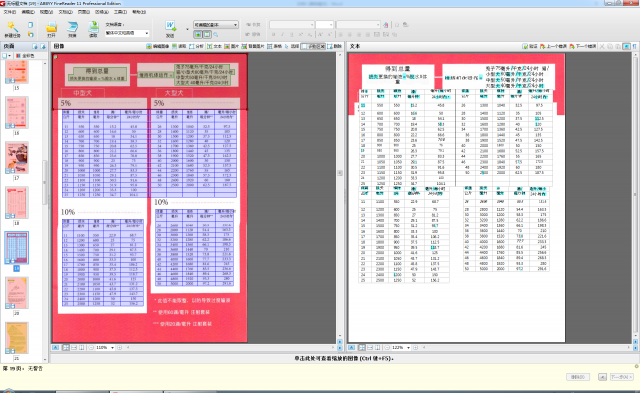
Task: Select page 15 thumbnail
Action: point(17,72)
